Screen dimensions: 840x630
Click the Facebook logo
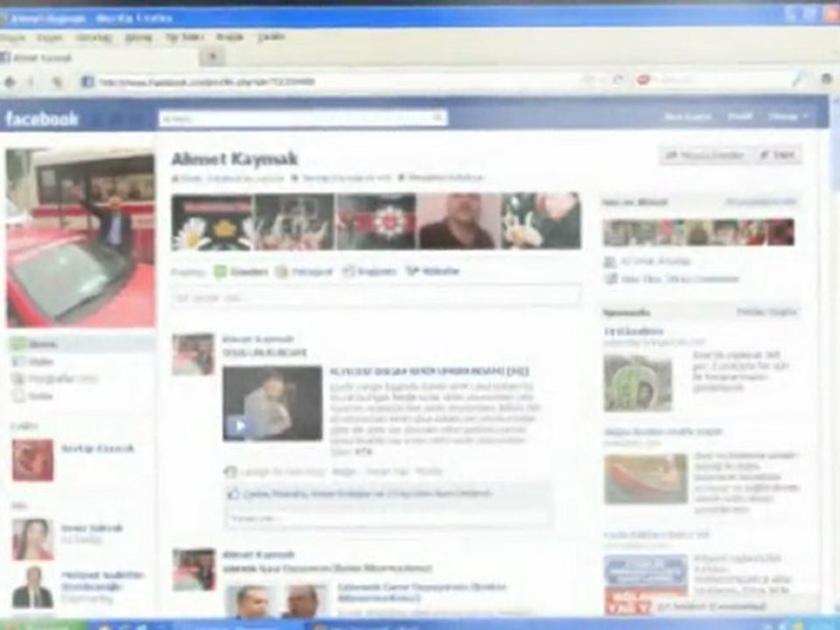tap(42, 118)
